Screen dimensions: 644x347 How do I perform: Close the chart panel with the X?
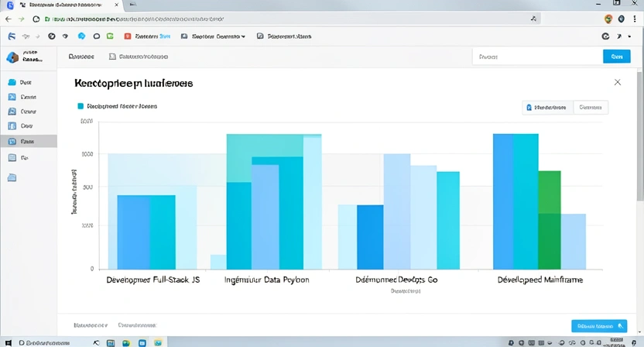pos(617,82)
